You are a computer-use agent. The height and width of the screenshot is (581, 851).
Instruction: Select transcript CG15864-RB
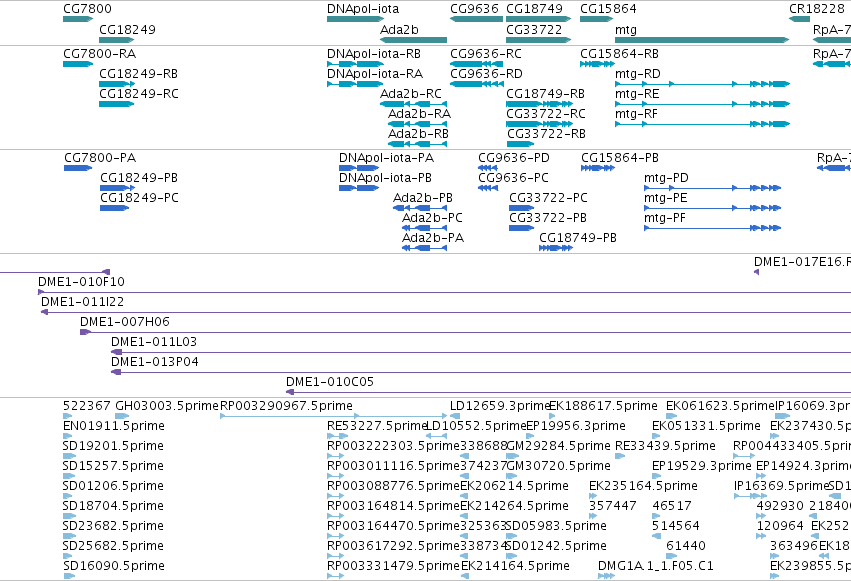(x=619, y=54)
